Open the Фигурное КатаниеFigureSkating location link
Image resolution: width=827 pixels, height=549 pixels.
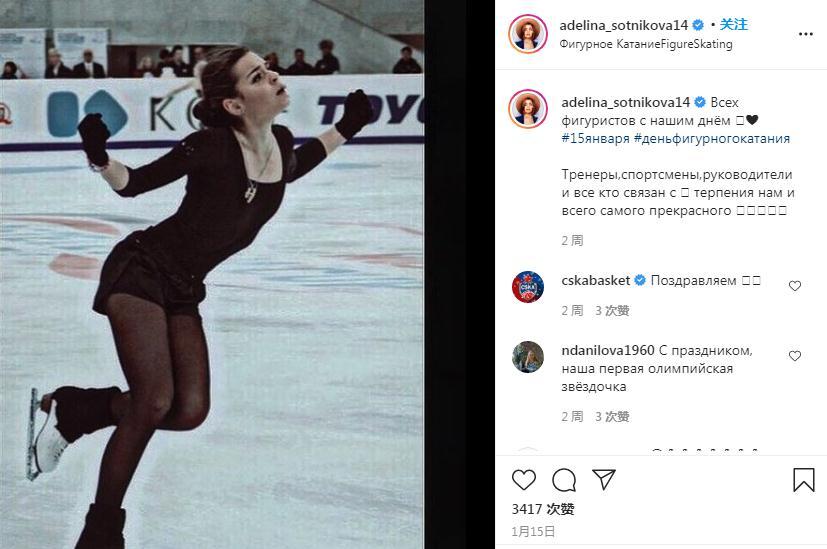point(646,44)
